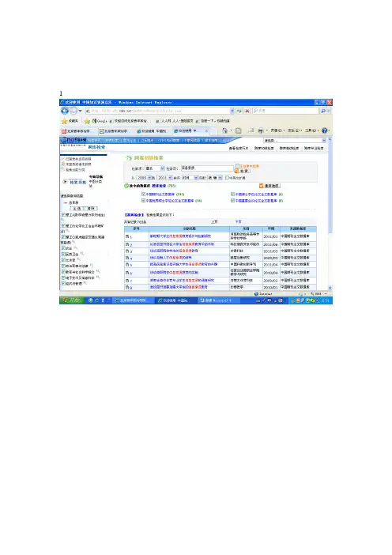Toggle first database checkbox above results
The width and height of the screenshot is (392, 555).
coord(143,194)
